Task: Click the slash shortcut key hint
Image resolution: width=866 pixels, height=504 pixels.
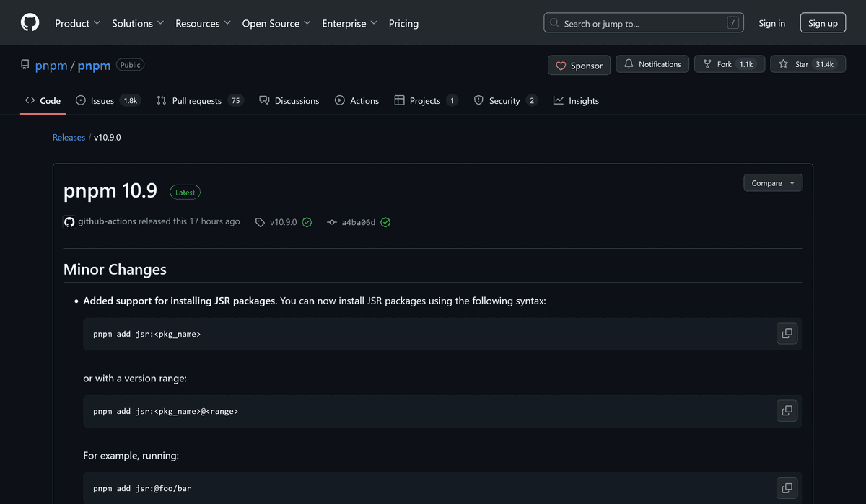Action: pos(733,23)
